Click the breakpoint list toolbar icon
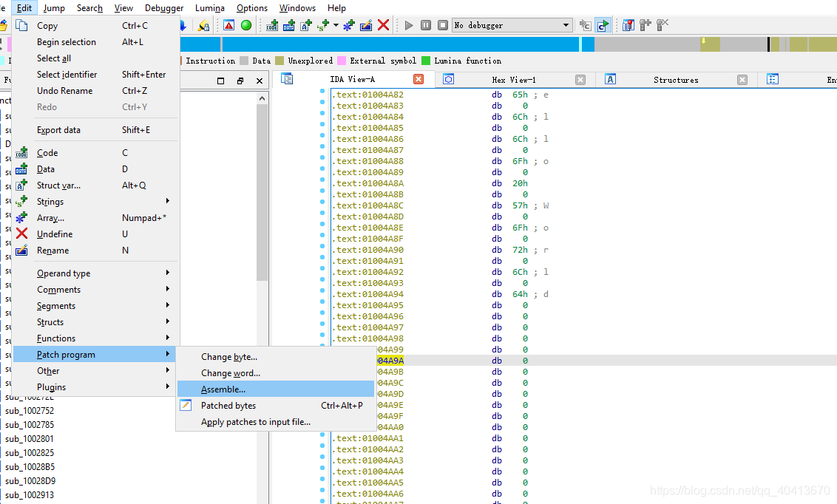Image resolution: width=837 pixels, height=504 pixels. tap(628, 25)
